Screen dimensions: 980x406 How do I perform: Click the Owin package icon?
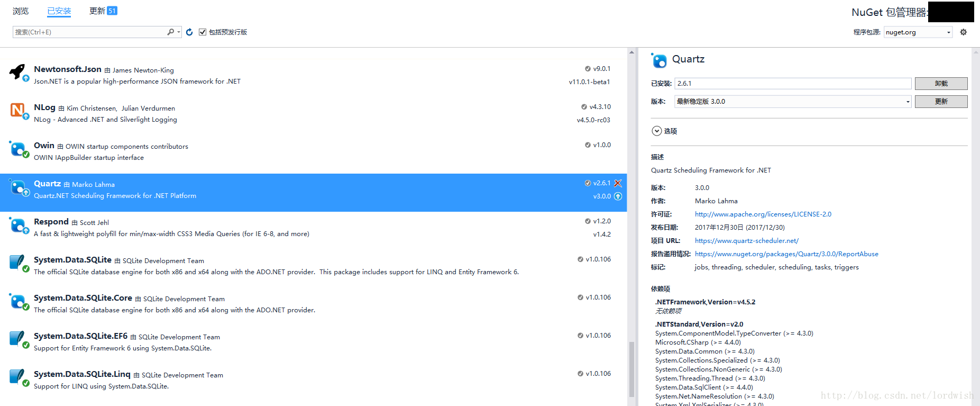19,149
